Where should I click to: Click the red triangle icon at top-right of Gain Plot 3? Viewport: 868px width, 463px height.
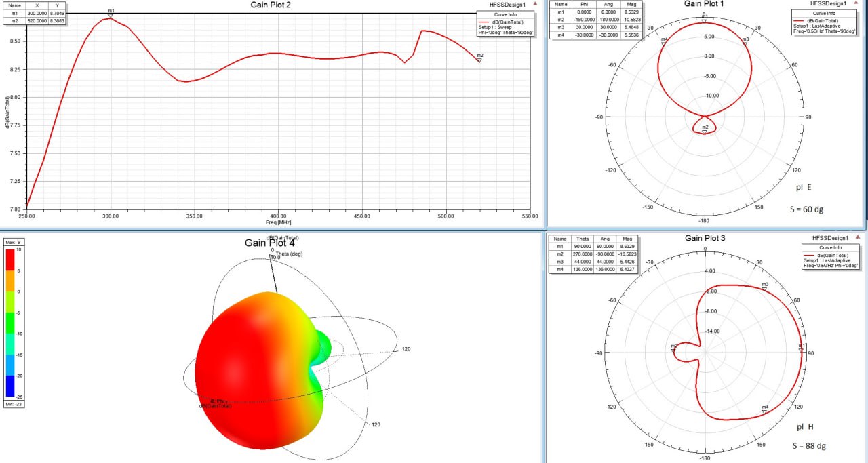tap(856, 238)
